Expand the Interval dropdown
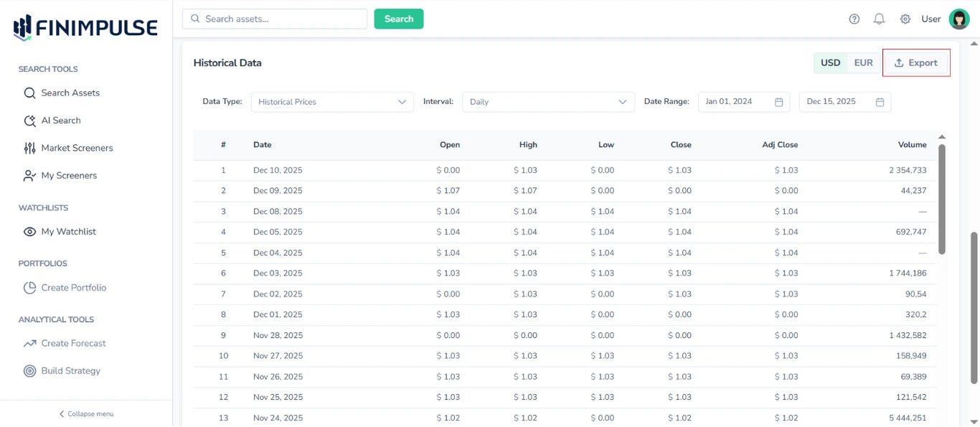Screen dimensions: 980x427 [548, 102]
